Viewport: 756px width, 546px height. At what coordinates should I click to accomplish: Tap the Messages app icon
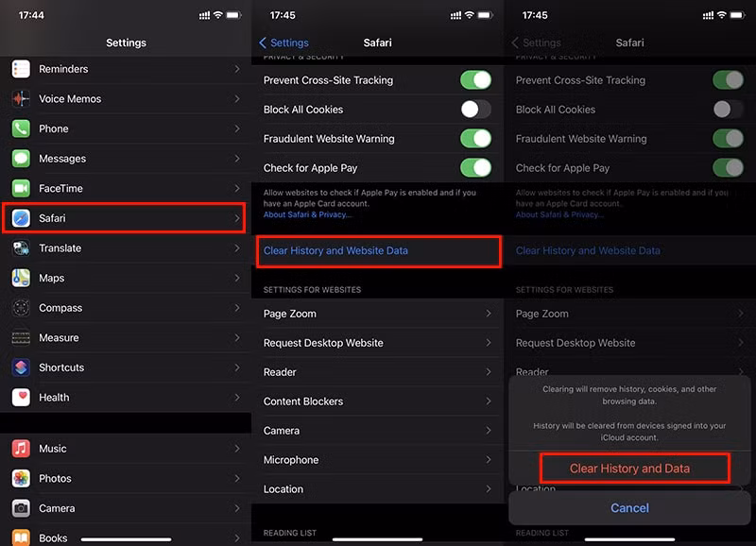point(21,159)
